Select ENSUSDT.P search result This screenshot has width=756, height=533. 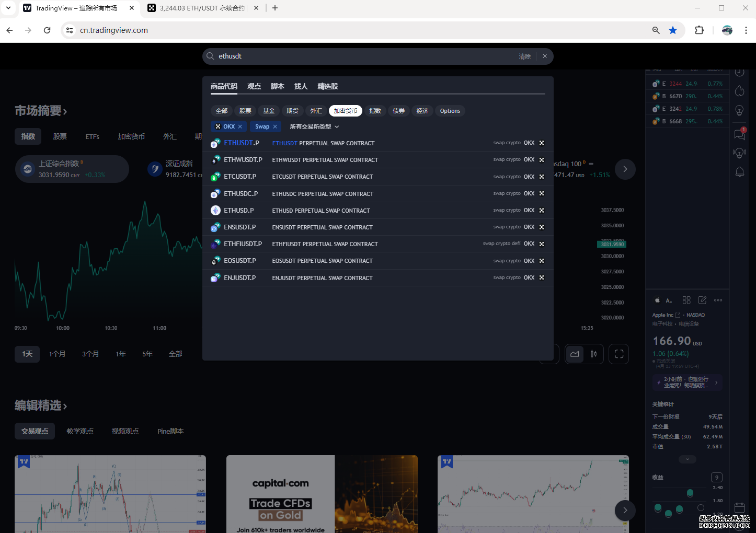378,227
